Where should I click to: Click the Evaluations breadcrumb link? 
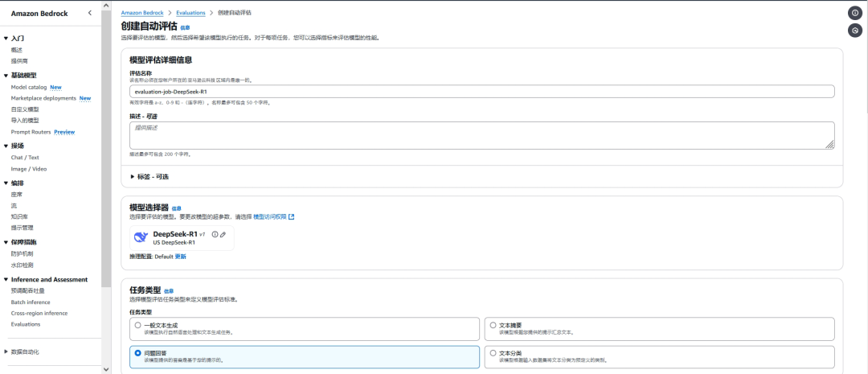(190, 12)
